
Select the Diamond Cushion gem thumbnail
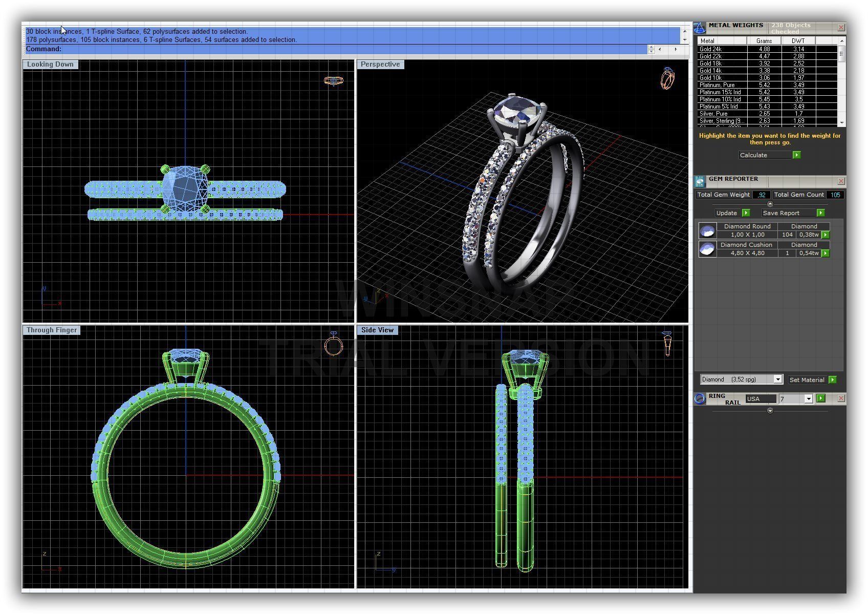(x=707, y=249)
